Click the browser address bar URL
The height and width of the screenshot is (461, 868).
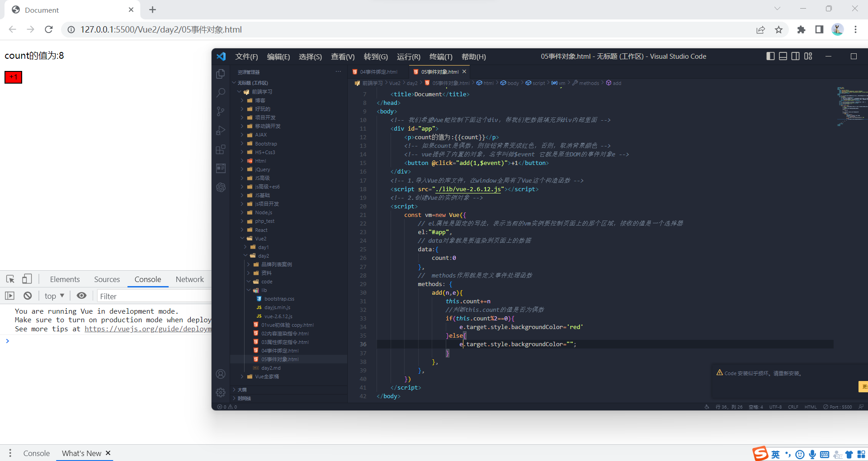tap(161, 29)
